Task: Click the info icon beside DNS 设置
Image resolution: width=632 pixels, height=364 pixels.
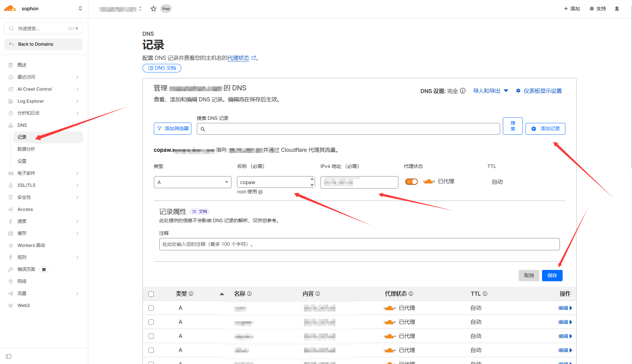Action: [x=463, y=91]
